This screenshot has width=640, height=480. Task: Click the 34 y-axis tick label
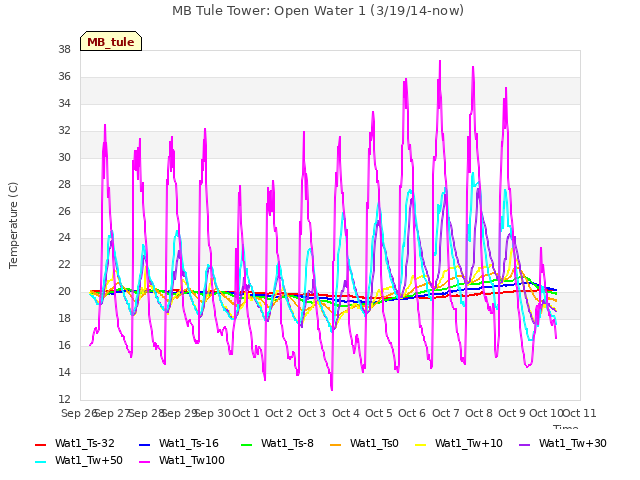[x=64, y=103]
